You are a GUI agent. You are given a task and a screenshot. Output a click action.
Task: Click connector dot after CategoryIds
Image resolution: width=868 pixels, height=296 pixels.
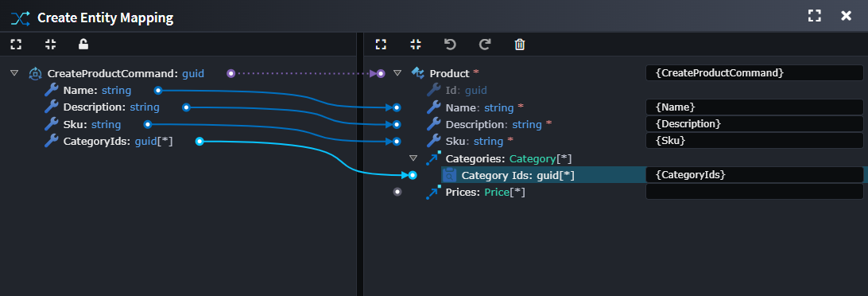[x=200, y=142]
